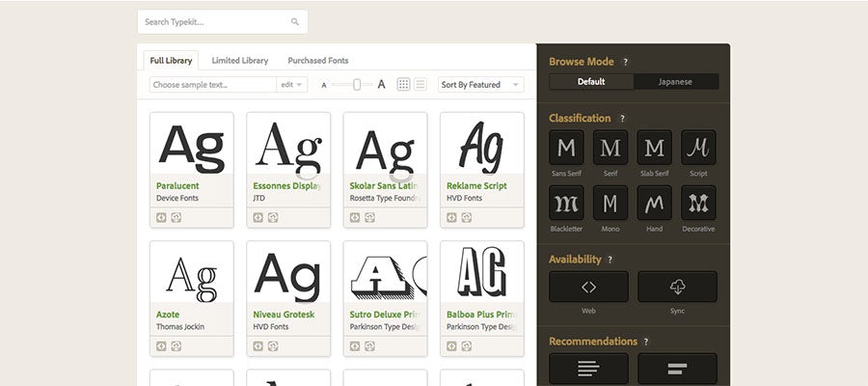868x386 pixels.
Task: Filter by Decorative classification
Action: click(x=698, y=203)
